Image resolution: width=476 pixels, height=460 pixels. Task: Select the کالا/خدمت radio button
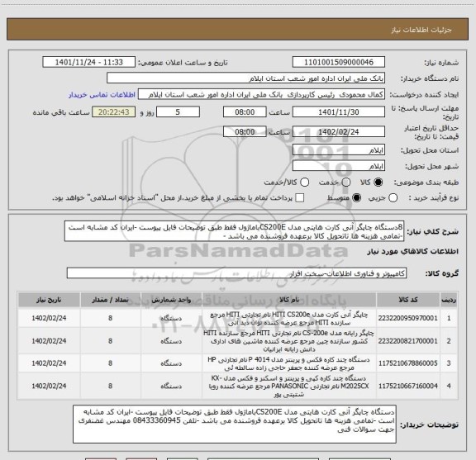[304, 183]
